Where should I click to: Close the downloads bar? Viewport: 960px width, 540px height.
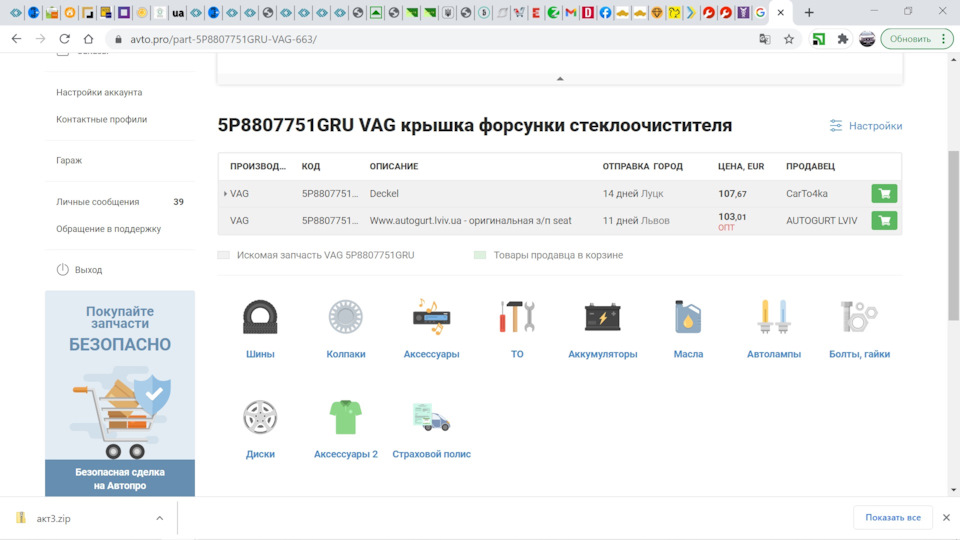pyautogui.click(x=946, y=517)
